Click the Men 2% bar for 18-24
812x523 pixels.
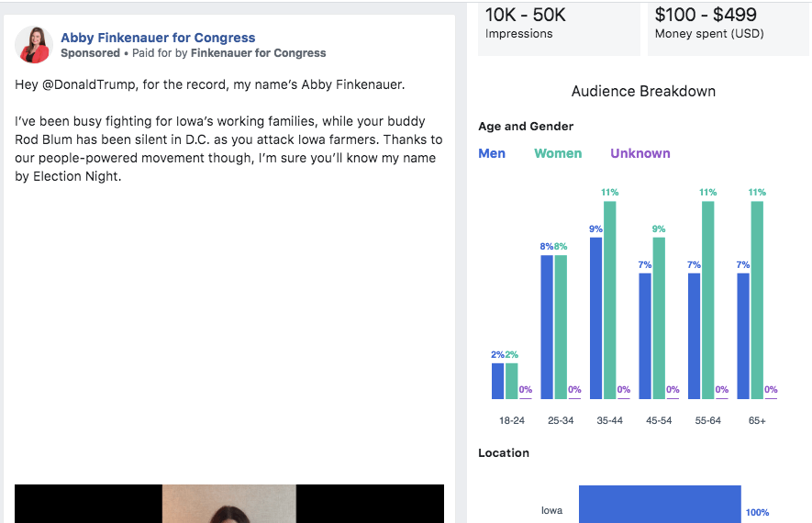pos(497,381)
